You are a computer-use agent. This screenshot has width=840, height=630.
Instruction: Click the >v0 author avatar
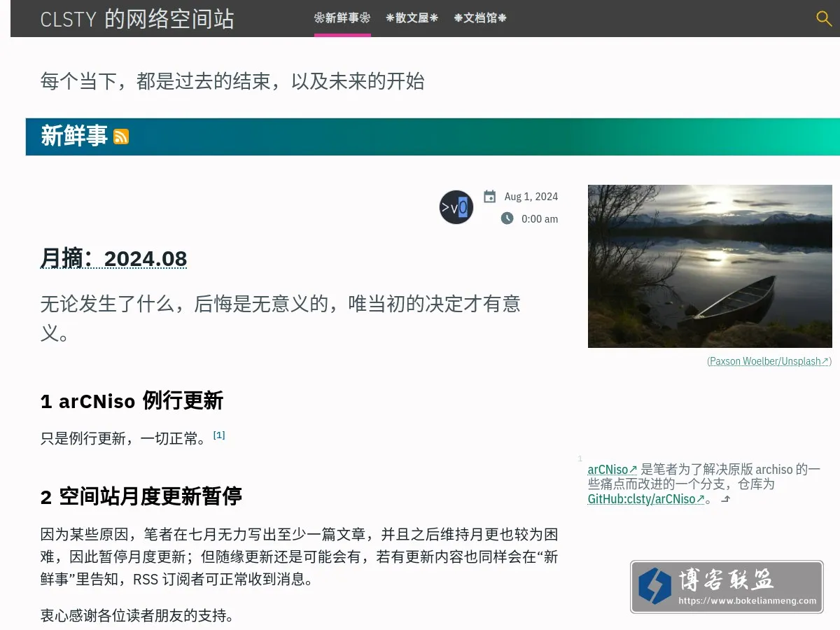pos(456,207)
